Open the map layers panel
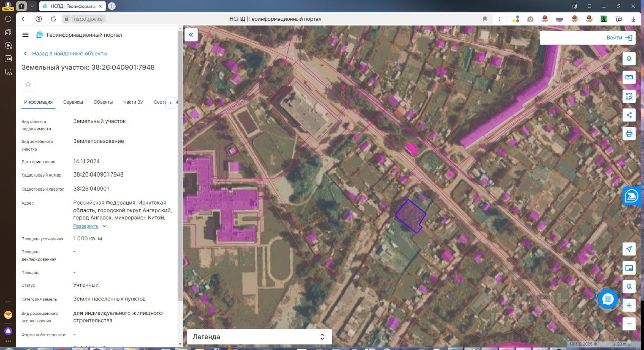 pyautogui.click(x=629, y=59)
